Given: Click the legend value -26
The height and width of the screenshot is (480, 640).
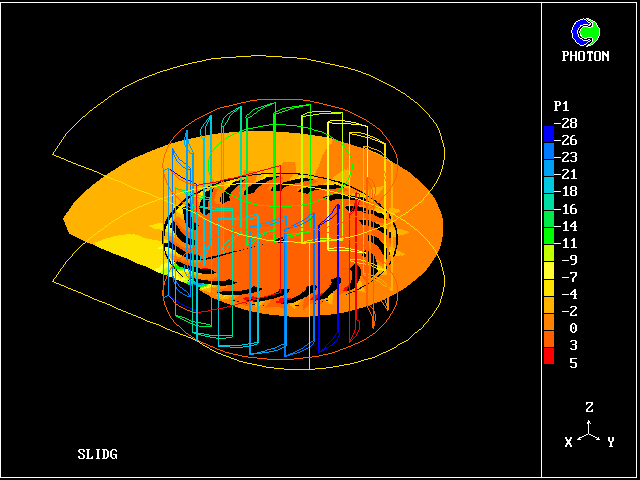Looking at the screenshot, I should [567, 140].
